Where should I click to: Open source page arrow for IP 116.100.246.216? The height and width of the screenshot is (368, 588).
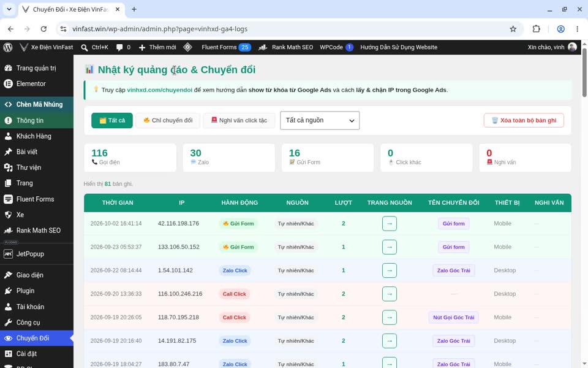[390, 294]
